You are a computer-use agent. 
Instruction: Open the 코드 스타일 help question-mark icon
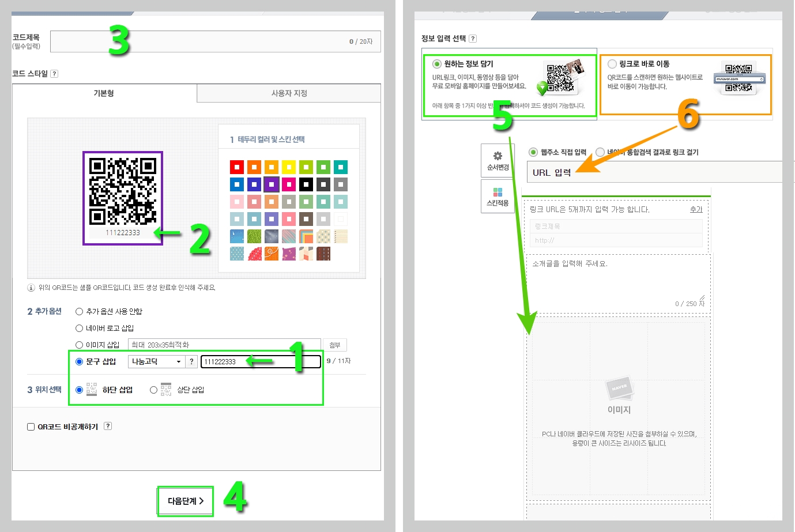pos(54,74)
